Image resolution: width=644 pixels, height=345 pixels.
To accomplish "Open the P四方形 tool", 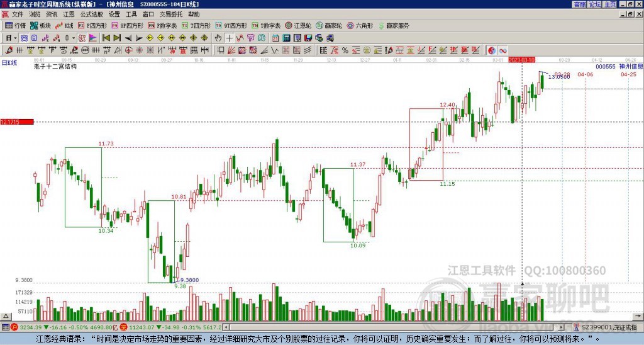I will click(x=92, y=25).
